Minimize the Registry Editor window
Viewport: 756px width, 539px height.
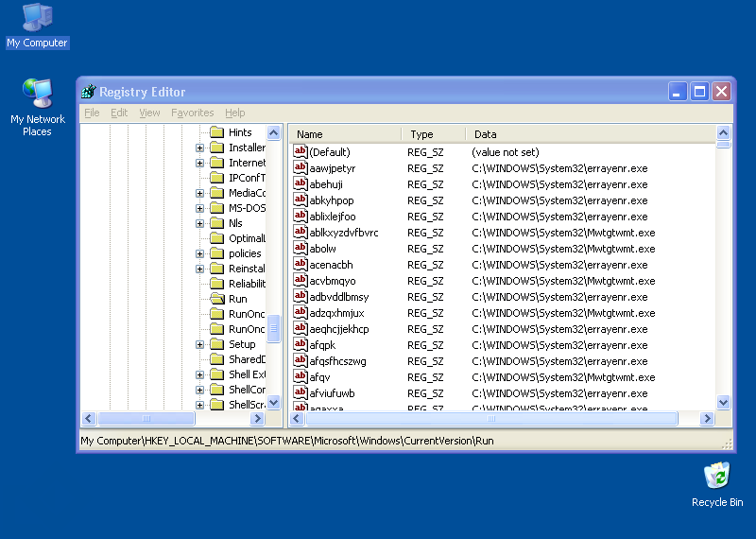(x=677, y=91)
